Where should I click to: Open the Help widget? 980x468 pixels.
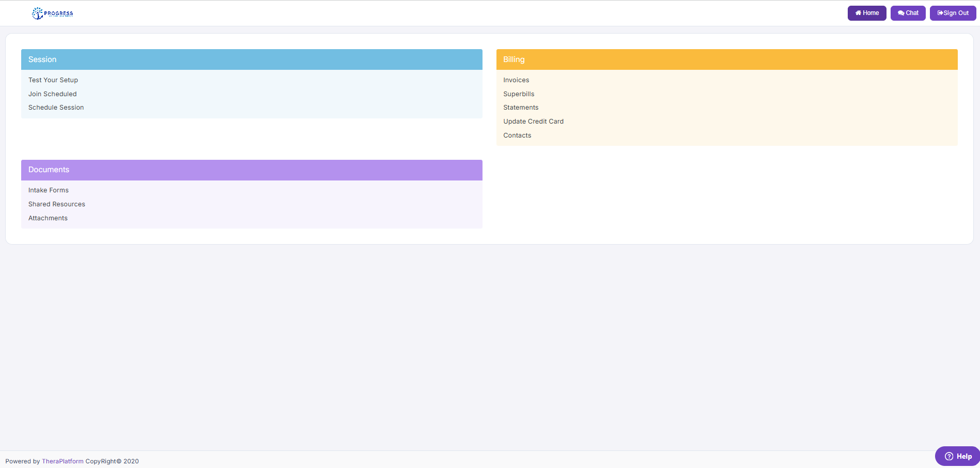pyautogui.click(x=958, y=456)
